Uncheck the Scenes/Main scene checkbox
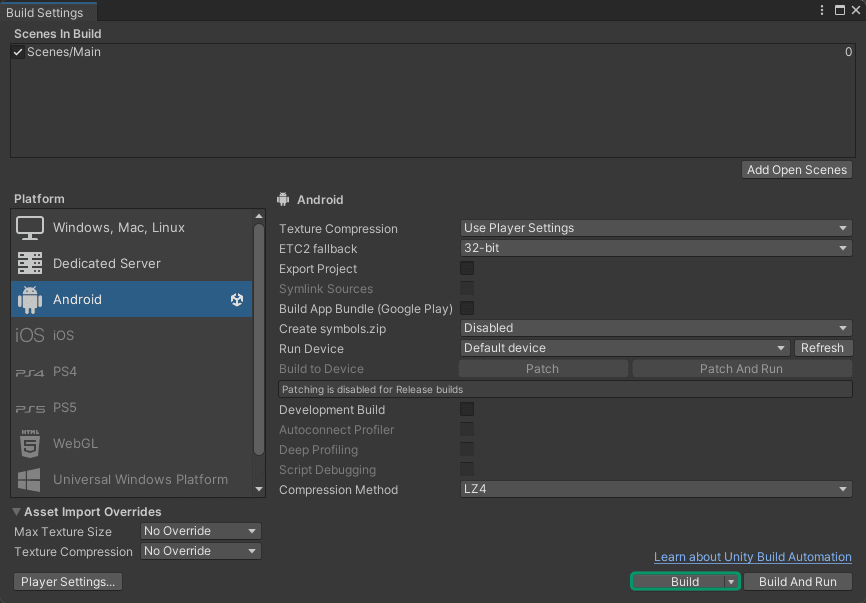866x603 pixels. point(18,52)
